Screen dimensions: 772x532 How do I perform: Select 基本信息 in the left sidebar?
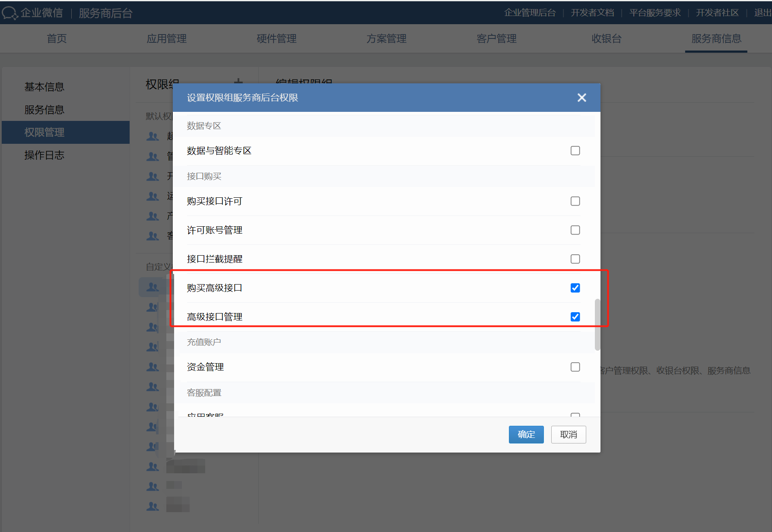coord(44,87)
